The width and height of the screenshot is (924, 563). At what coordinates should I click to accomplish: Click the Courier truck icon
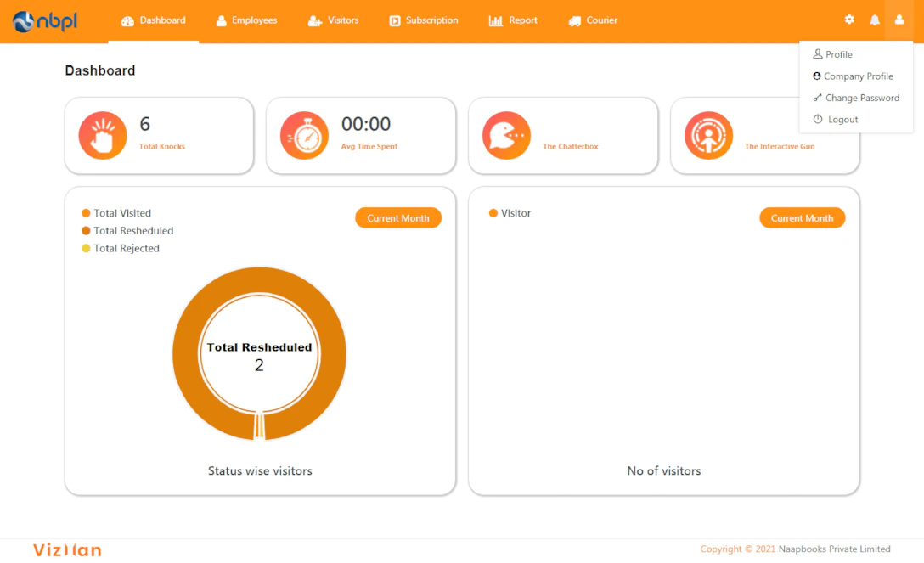(x=575, y=21)
